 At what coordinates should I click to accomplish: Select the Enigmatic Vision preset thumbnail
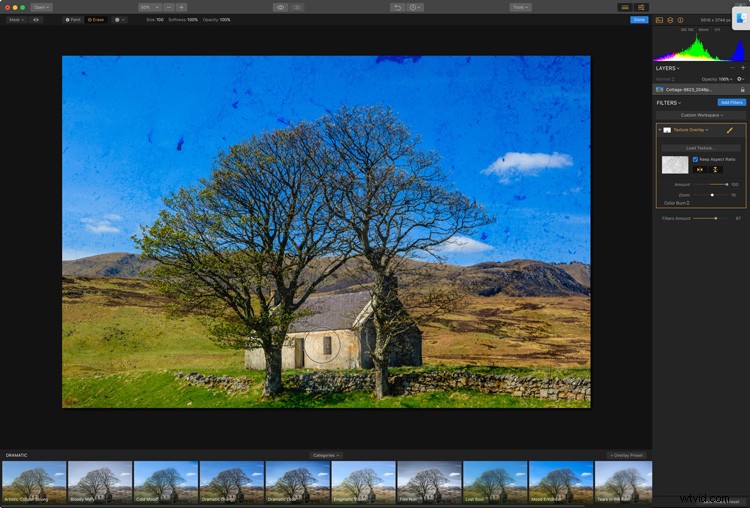(x=364, y=482)
